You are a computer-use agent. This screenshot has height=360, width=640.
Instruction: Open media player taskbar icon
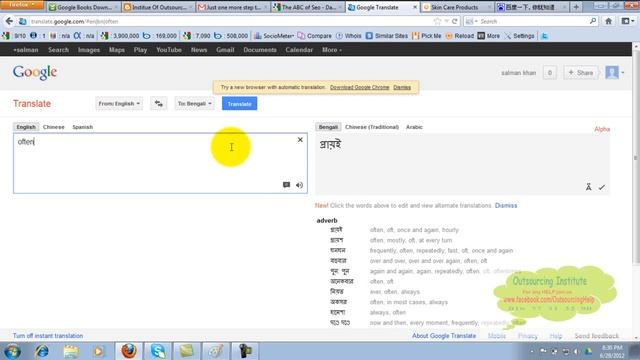pos(98,351)
